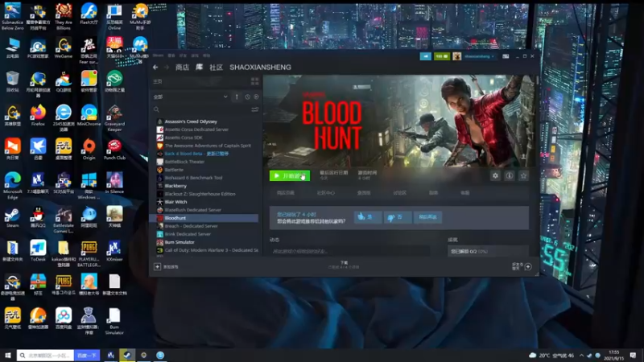Open Graveyard Keeper desktop shortcut
This screenshot has height=362, width=644.
[x=114, y=117]
